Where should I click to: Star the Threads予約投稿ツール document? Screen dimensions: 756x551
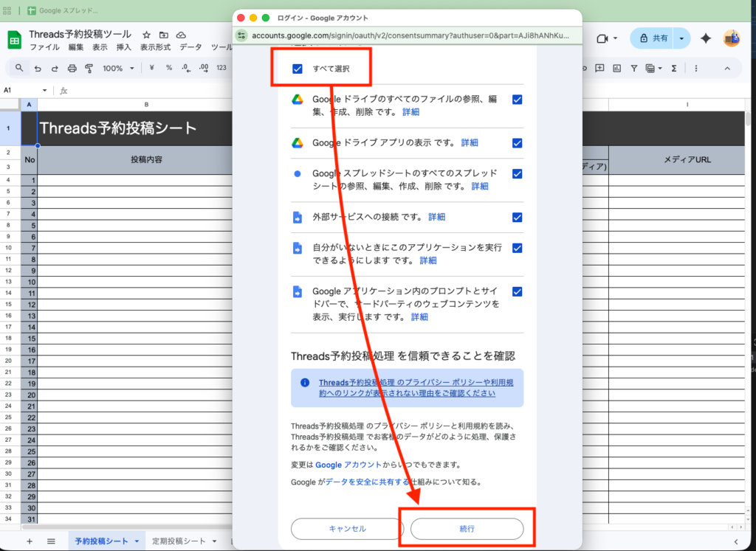[146, 35]
